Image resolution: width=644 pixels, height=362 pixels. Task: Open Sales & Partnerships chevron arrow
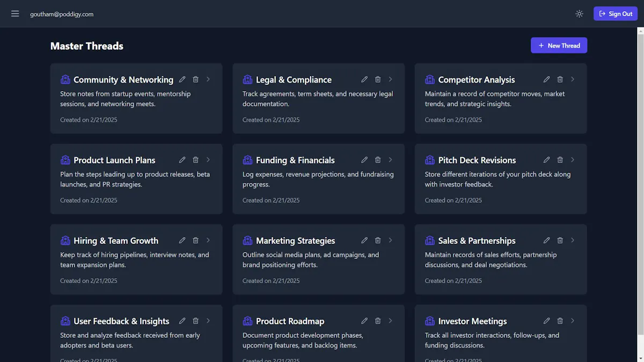pos(573,240)
